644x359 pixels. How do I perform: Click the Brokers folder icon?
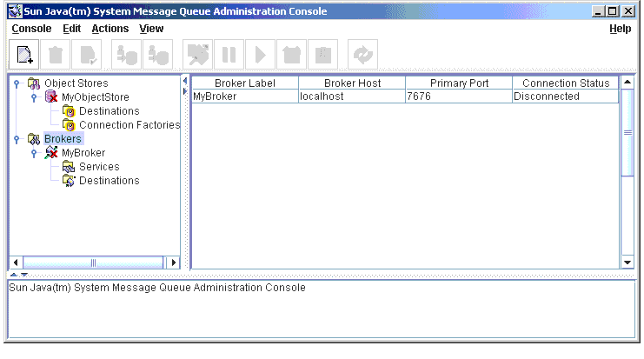(x=34, y=139)
